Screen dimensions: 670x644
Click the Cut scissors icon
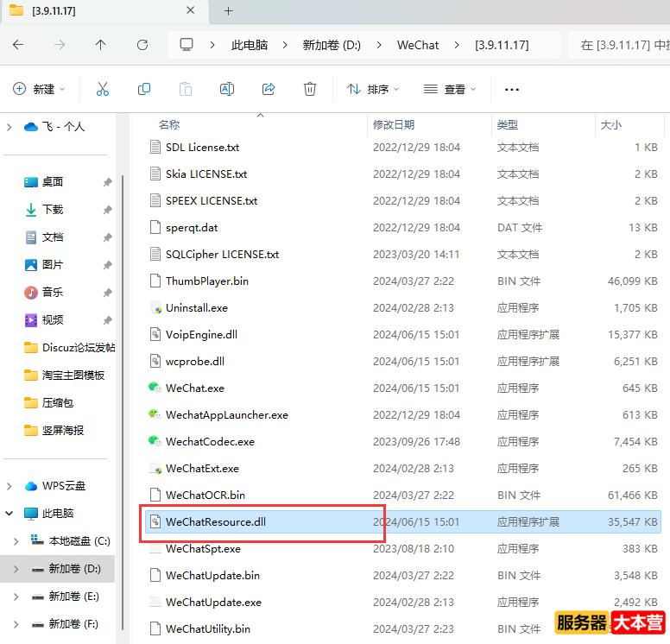pos(103,89)
